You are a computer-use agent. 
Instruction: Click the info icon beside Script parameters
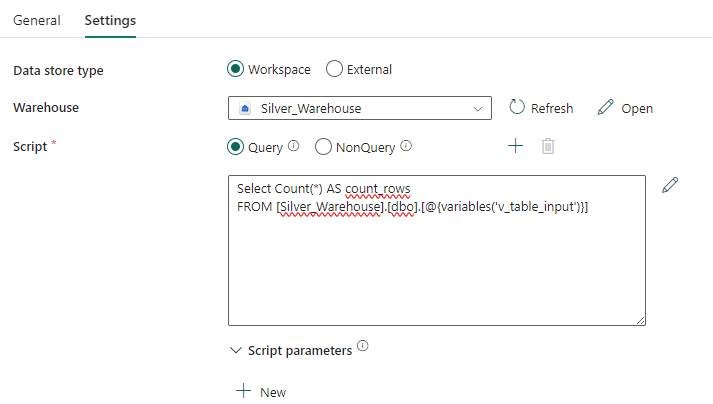click(x=362, y=347)
